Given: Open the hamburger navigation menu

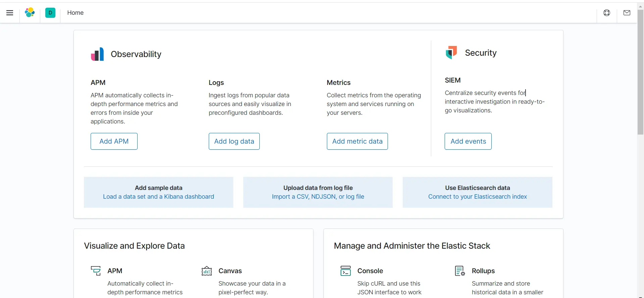Looking at the screenshot, I should coord(10,13).
